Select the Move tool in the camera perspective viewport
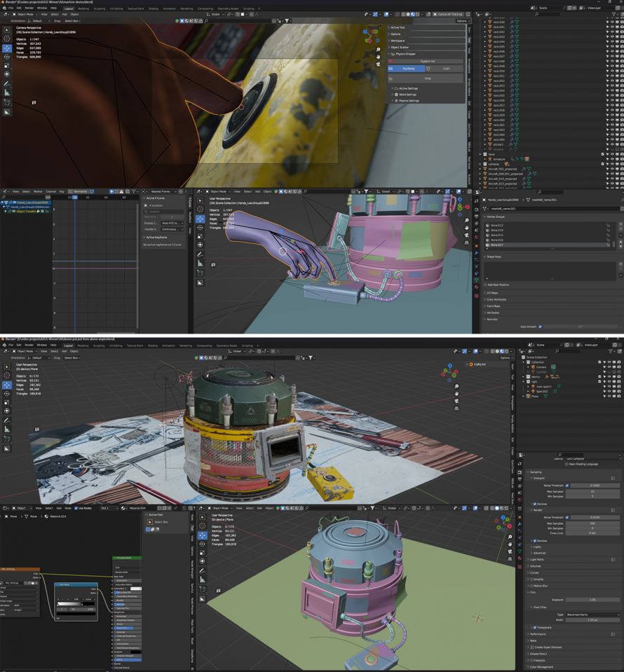Viewport: 624px width, 672px height. (x=7, y=48)
